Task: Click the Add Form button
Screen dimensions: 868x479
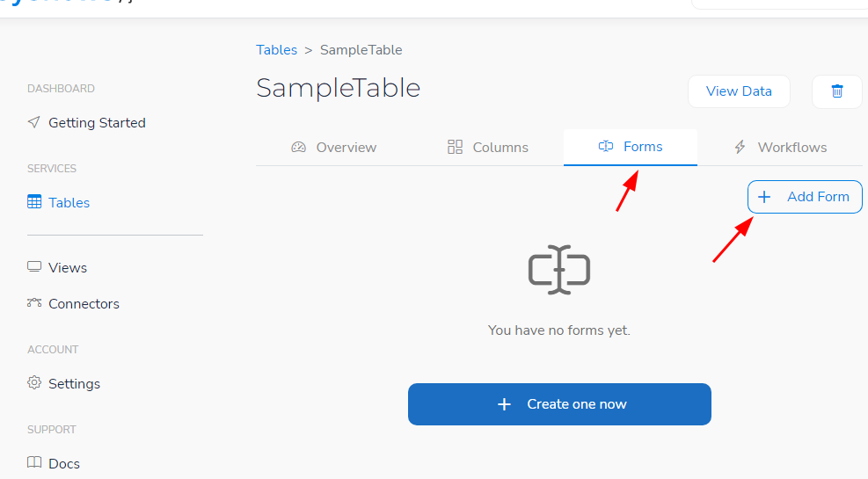Action: click(x=805, y=197)
